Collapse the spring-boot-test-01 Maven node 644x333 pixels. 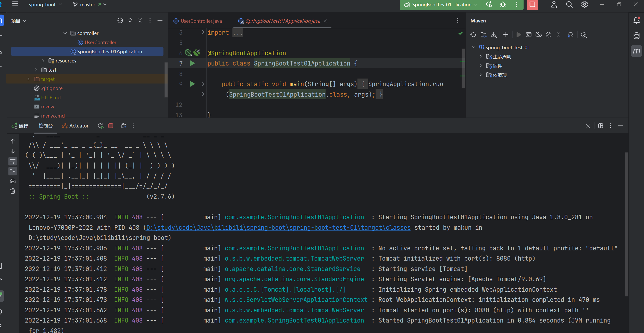pos(474,47)
